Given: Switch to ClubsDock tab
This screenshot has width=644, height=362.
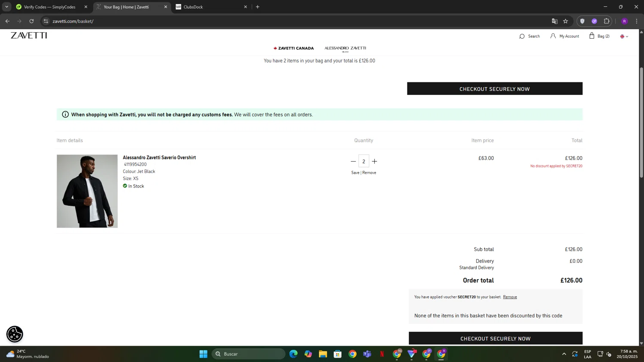Looking at the screenshot, I should tap(211, 7).
